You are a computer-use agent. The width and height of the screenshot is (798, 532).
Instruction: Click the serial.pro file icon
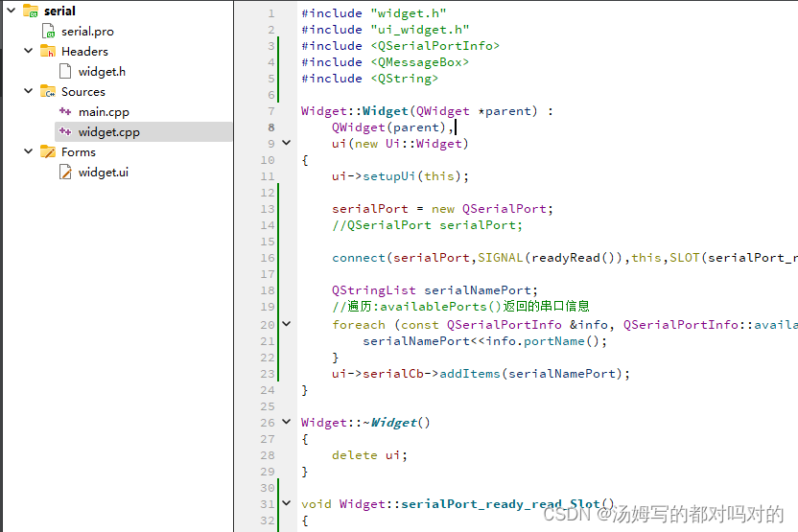(x=48, y=31)
